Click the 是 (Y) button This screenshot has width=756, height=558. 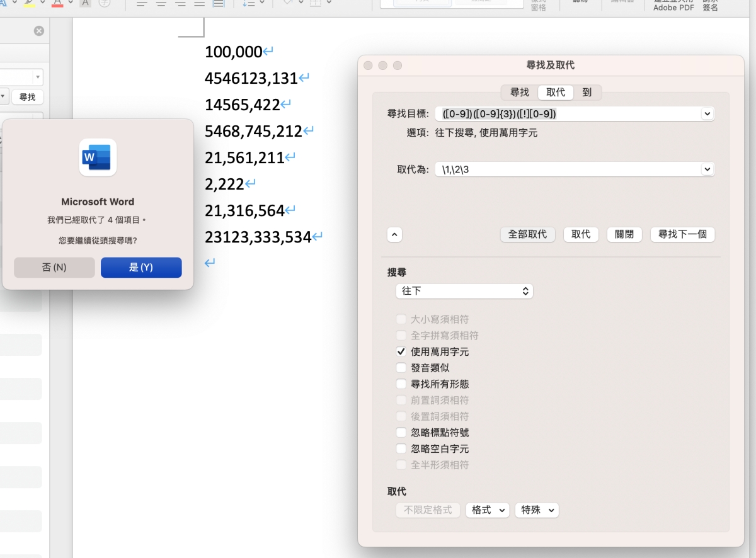point(141,268)
